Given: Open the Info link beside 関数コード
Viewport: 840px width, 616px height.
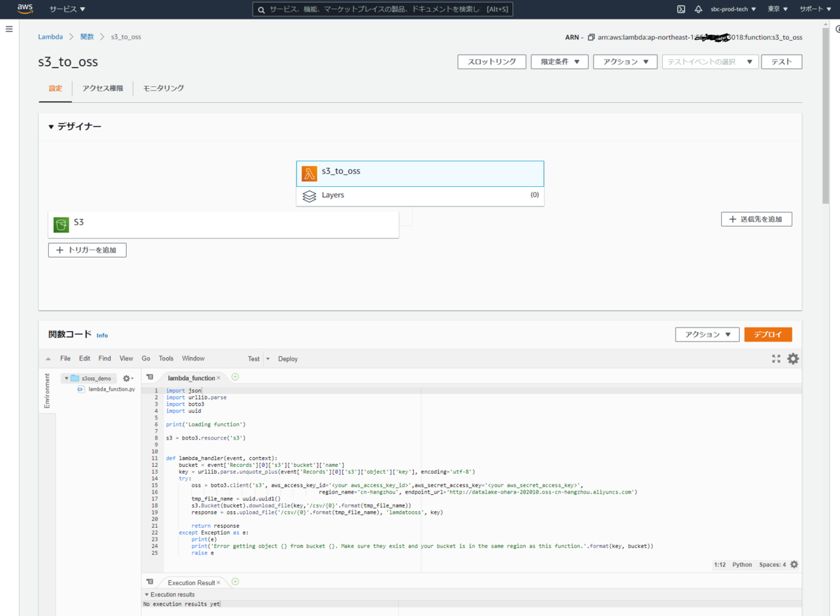Looking at the screenshot, I should 102,335.
